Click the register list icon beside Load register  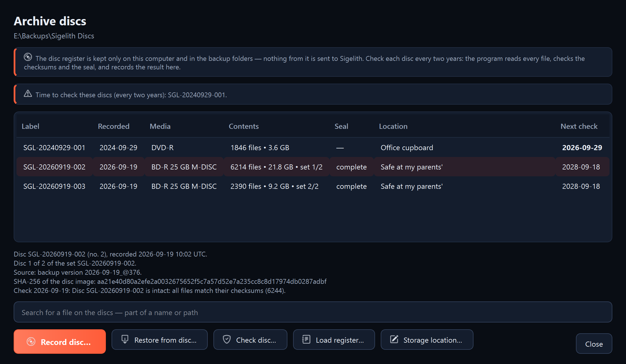point(306,340)
